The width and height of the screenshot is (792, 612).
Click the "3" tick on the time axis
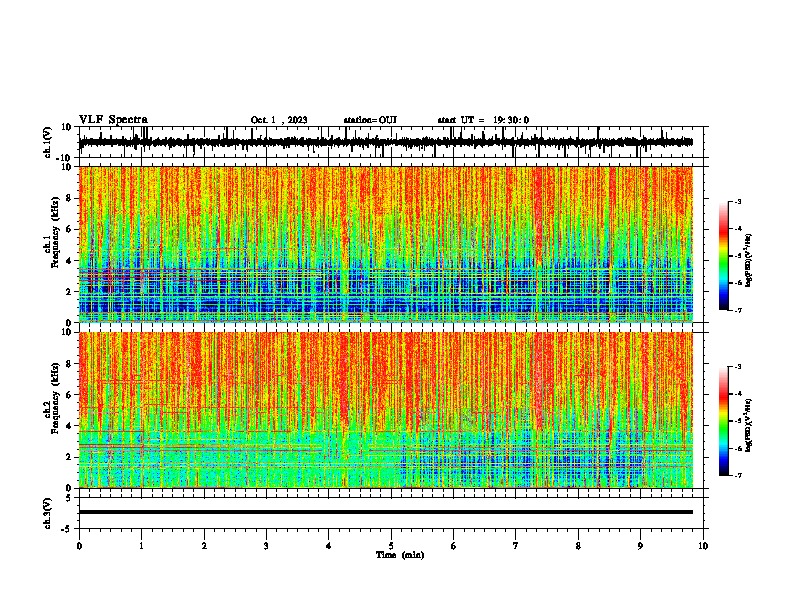[x=266, y=546]
